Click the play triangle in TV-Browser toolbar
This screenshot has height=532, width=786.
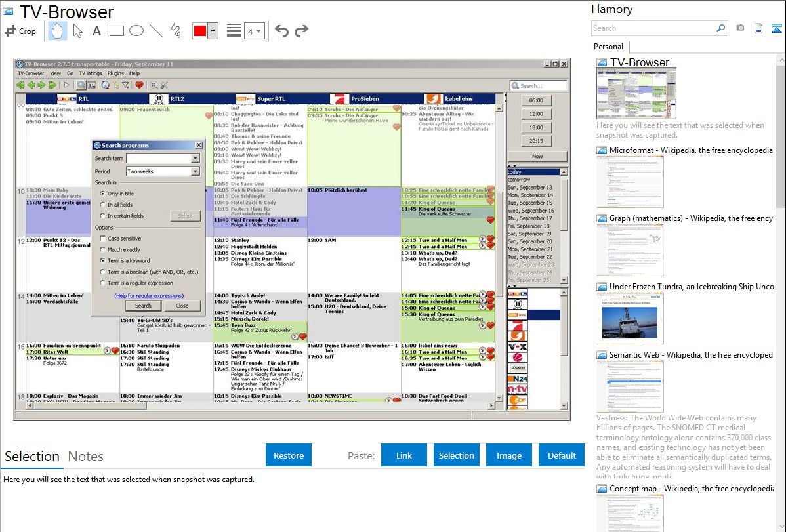[x=67, y=85]
